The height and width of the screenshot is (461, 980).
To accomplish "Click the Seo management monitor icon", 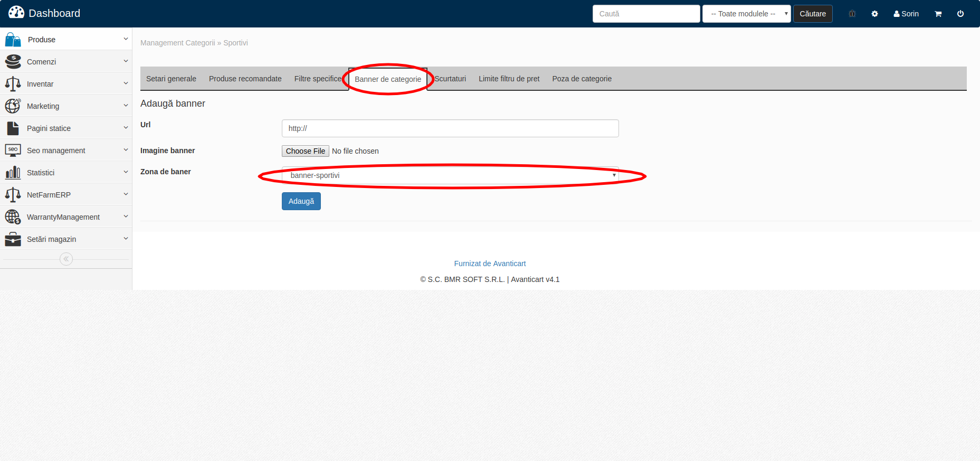I will (13, 150).
